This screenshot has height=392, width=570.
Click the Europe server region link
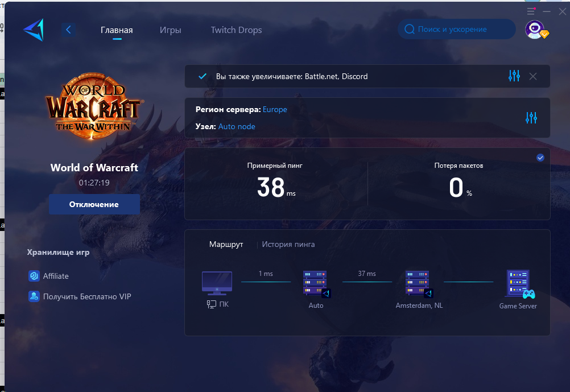click(x=275, y=109)
